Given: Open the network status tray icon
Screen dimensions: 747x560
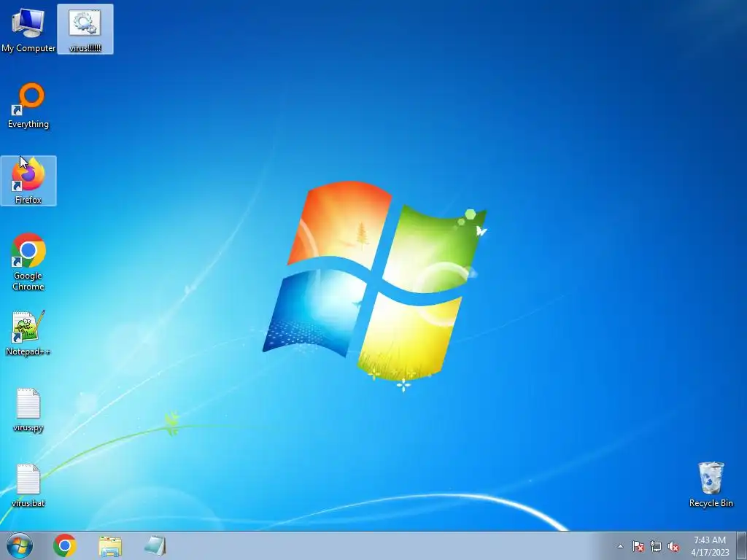Looking at the screenshot, I should coord(656,546).
